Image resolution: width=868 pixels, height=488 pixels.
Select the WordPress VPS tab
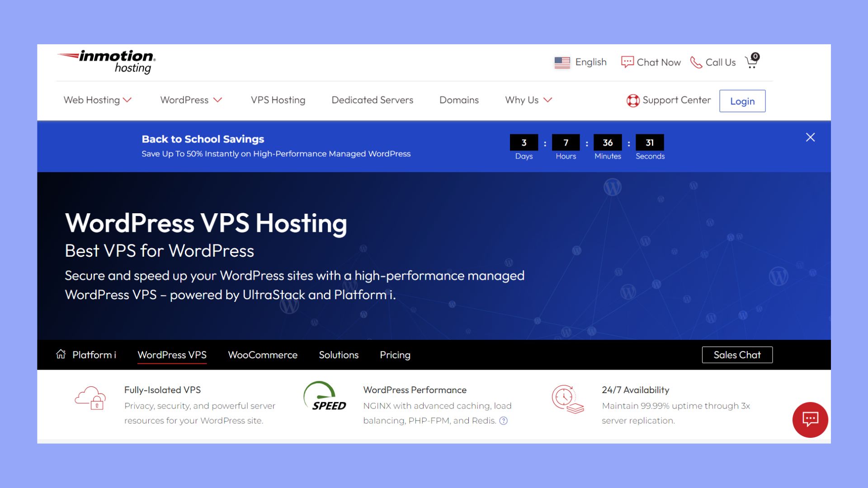click(x=172, y=355)
